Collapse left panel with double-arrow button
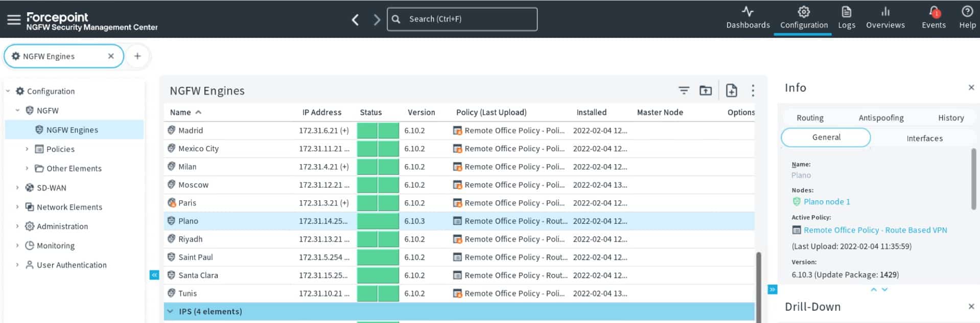This screenshot has height=323, width=980. click(x=154, y=275)
